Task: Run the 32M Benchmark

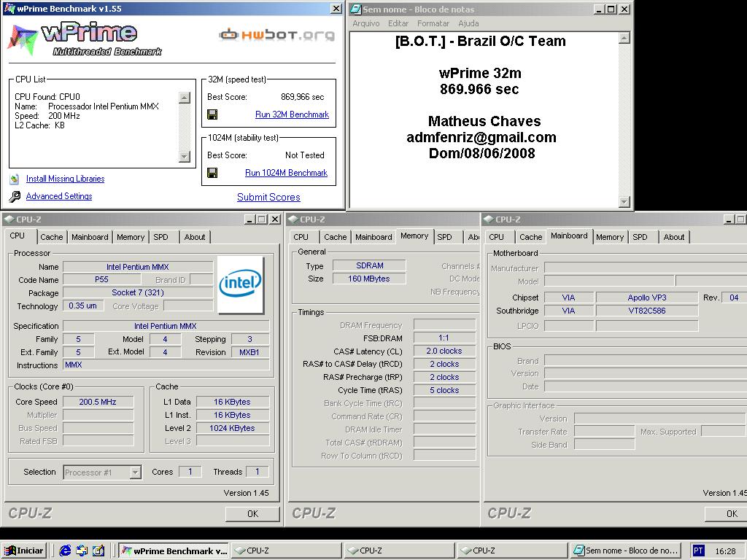Action: (292, 114)
